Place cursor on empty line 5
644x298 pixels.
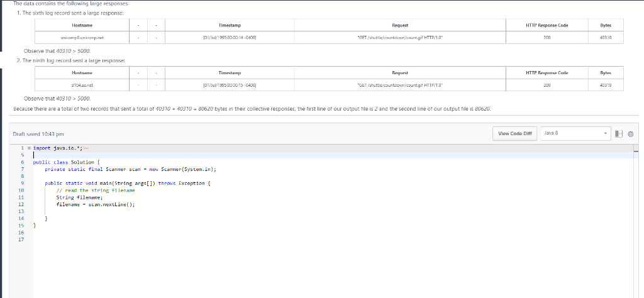[333, 155]
